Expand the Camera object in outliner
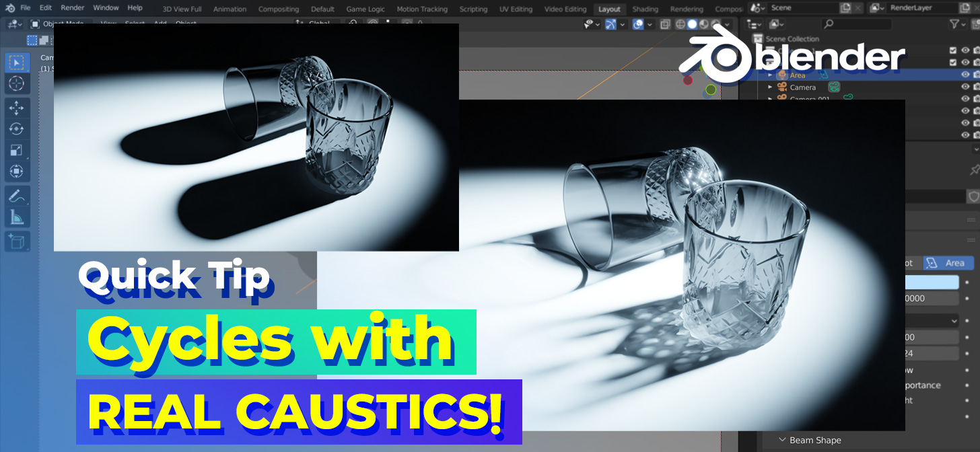 (770, 87)
